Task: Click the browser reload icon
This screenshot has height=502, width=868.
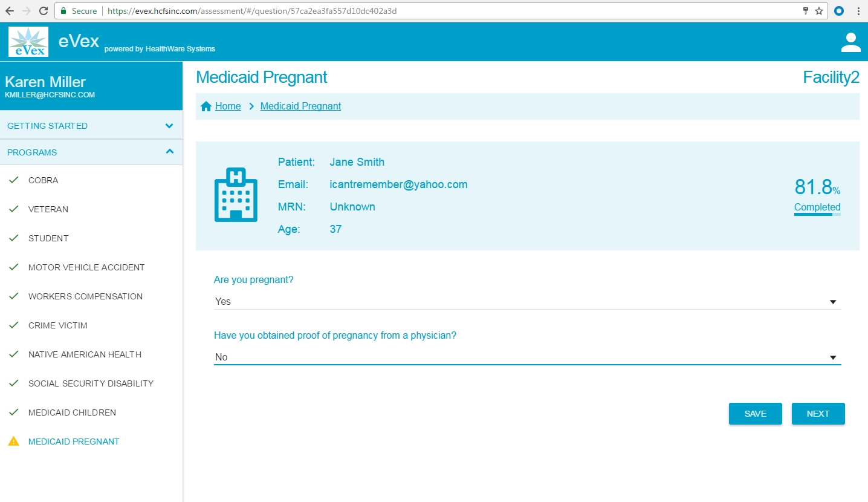Action: coord(43,11)
